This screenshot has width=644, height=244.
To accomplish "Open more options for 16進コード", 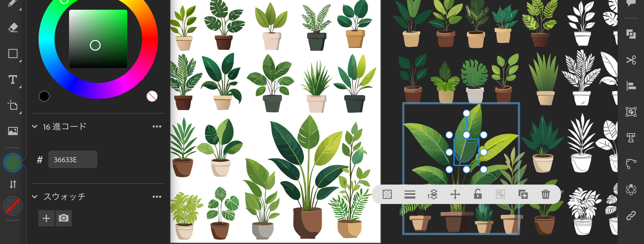I will tap(157, 126).
